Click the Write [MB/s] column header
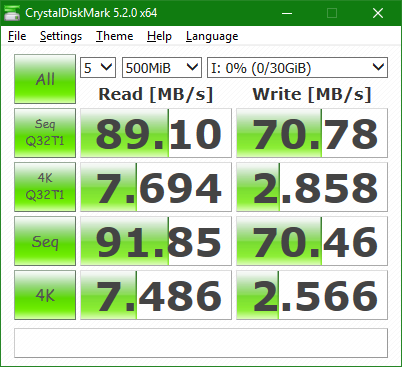 click(312, 94)
